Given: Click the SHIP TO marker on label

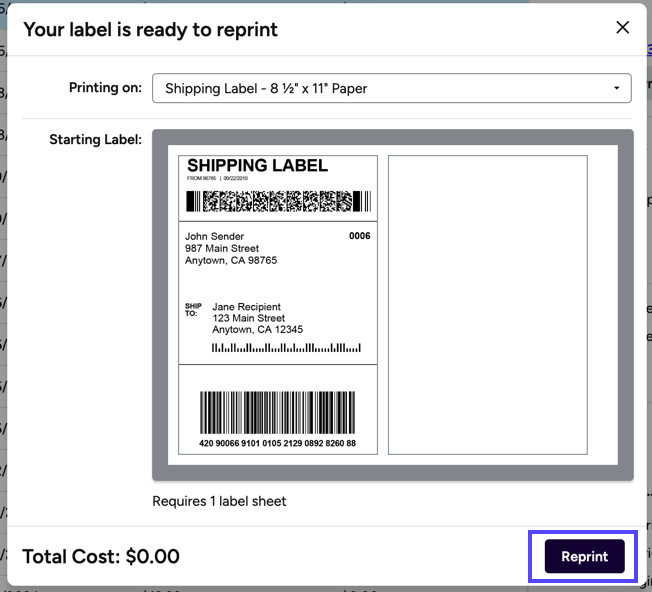Looking at the screenshot, I should pyautogui.click(x=193, y=310).
